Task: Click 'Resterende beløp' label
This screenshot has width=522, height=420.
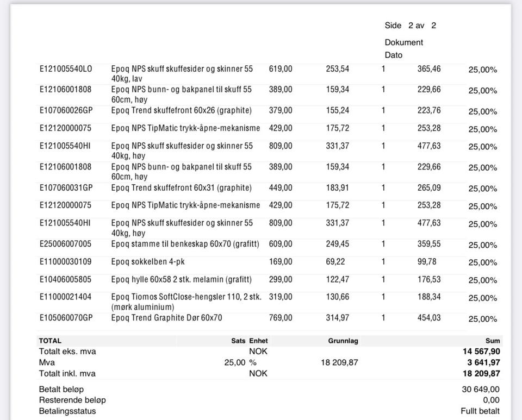Action: (x=72, y=400)
